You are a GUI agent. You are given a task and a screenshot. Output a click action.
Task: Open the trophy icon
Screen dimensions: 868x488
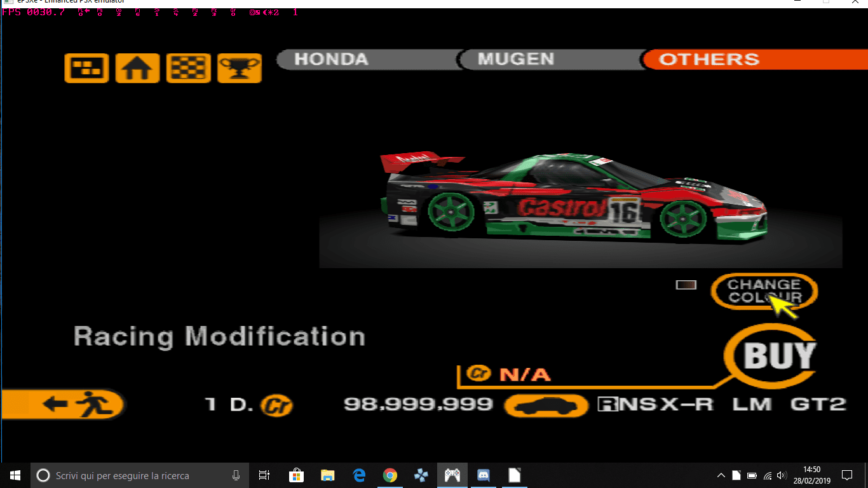[240, 68]
